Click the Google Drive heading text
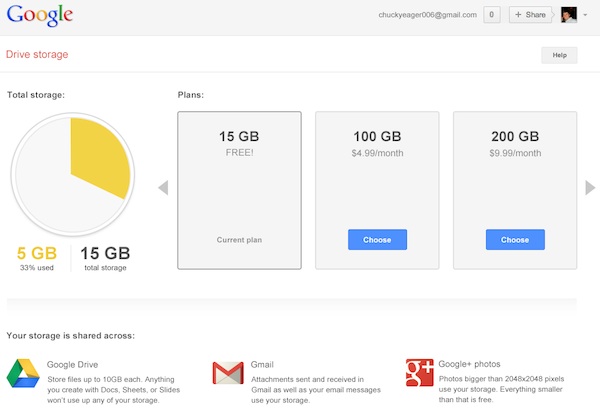 tap(72, 364)
